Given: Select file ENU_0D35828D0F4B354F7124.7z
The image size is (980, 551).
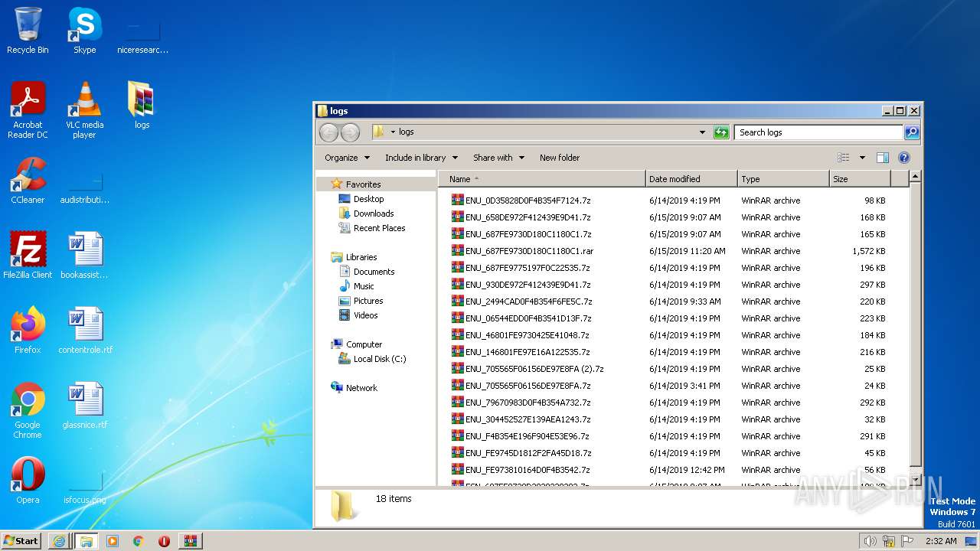Looking at the screenshot, I should (528, 201).
